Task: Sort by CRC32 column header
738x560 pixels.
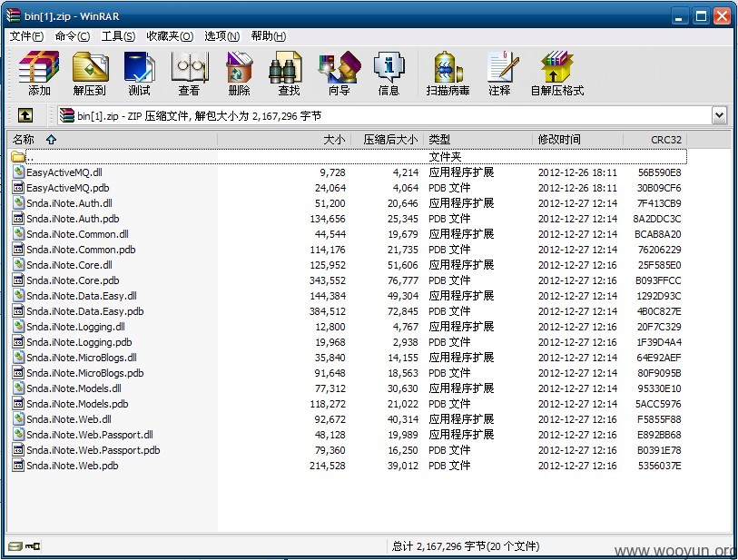Action: (x=655, y=139)
